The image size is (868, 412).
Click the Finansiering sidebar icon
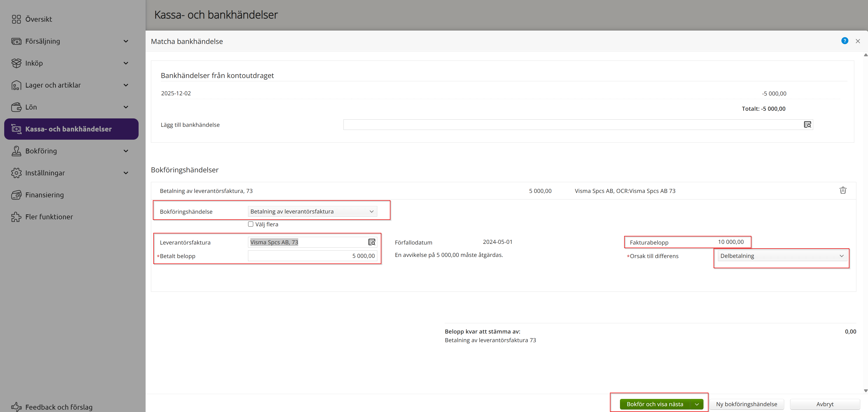tap(16, 195)
